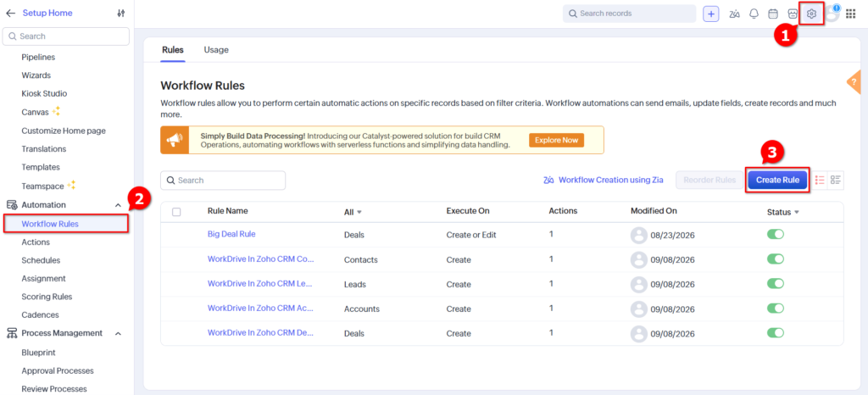
Task: Toggle the select-all rules checkbox
Action: click(176, 211)
